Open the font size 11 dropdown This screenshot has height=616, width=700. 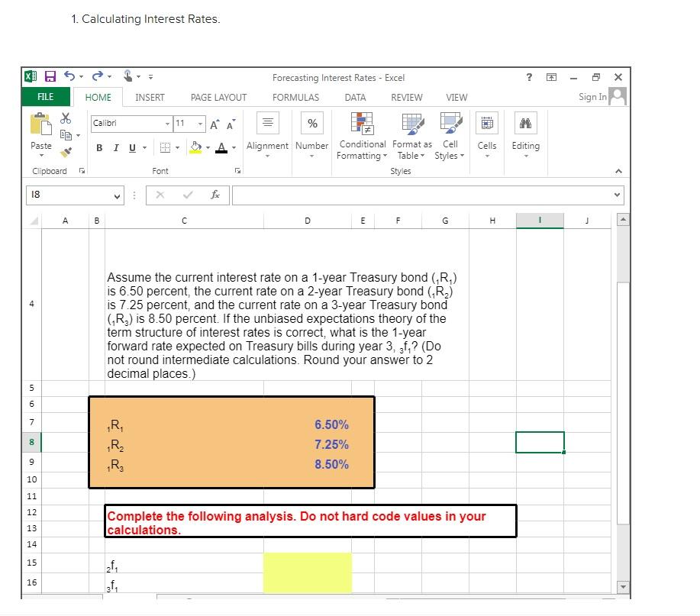tap(201, 124)
